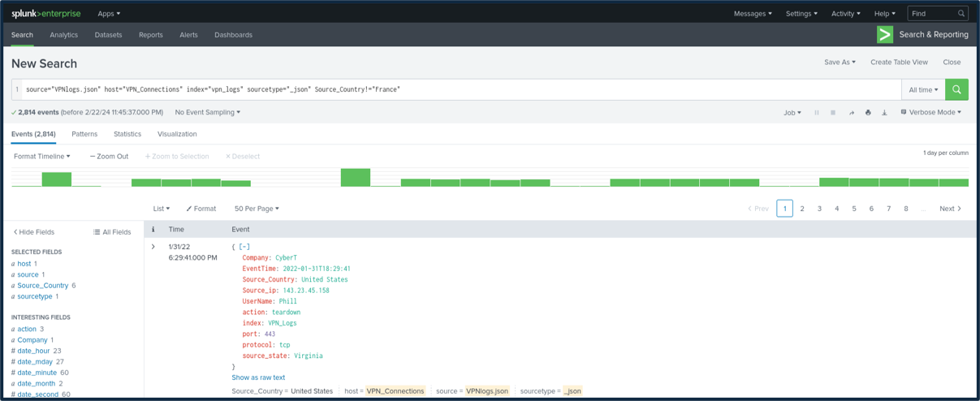Collapse the JSON event with [-] toggle

pyautogui.click(x=244, y=247)
